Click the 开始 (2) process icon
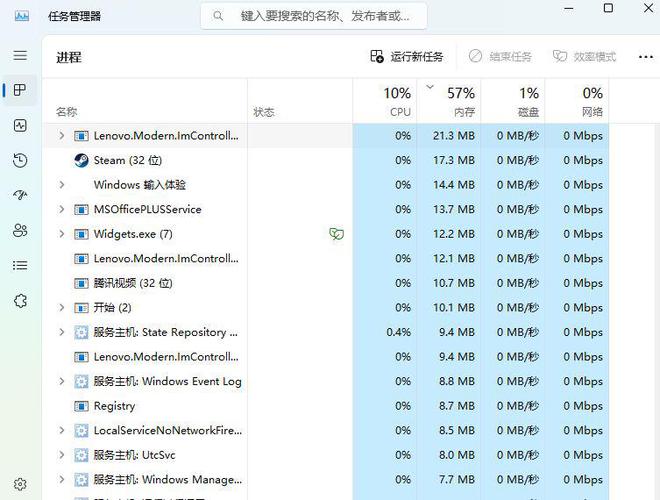Image resolution: width=660 pixels, height=500 pixels. coord(81,308)
